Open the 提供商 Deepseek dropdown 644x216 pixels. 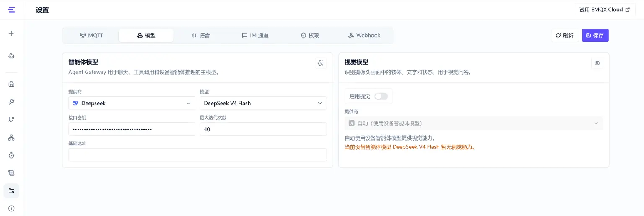pos(132,103)
